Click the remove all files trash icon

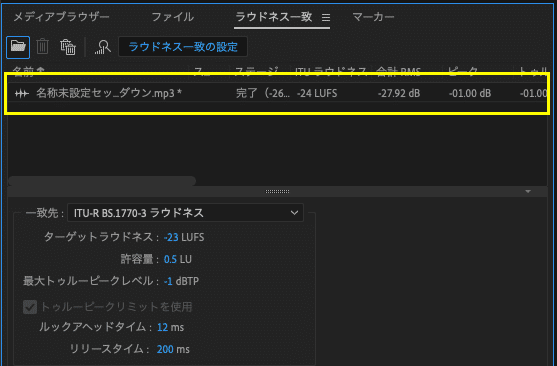tap(67, 47)
